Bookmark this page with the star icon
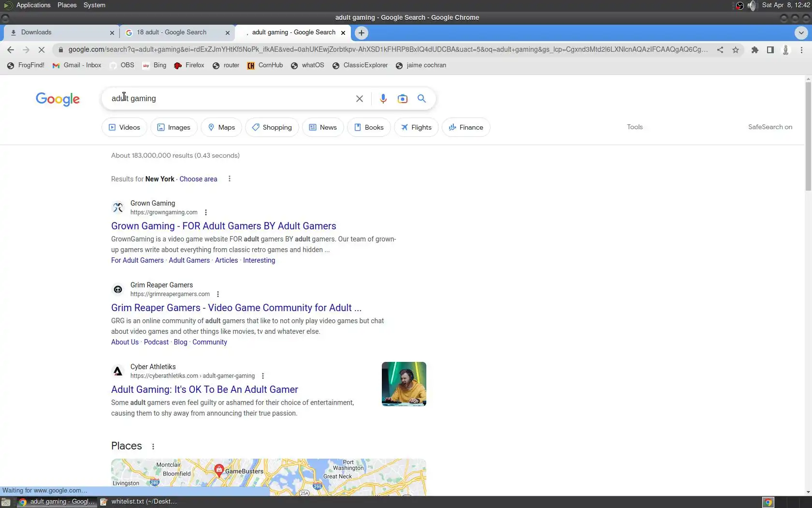The width and height of the screenshot is (812, 508). (736, 50)
